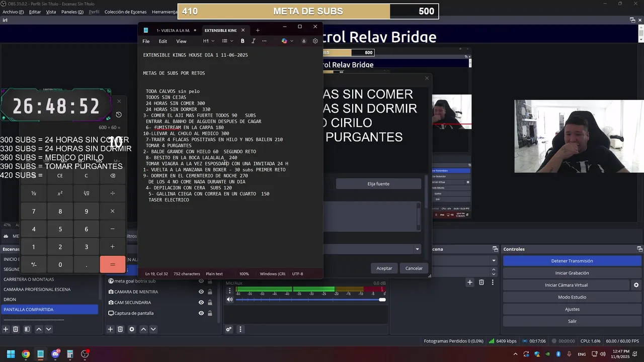Image resolution: width=644 pixels, height=362 pixels.
Task: Show hidden icons chevron in system tray
Action: click(516, 354)
